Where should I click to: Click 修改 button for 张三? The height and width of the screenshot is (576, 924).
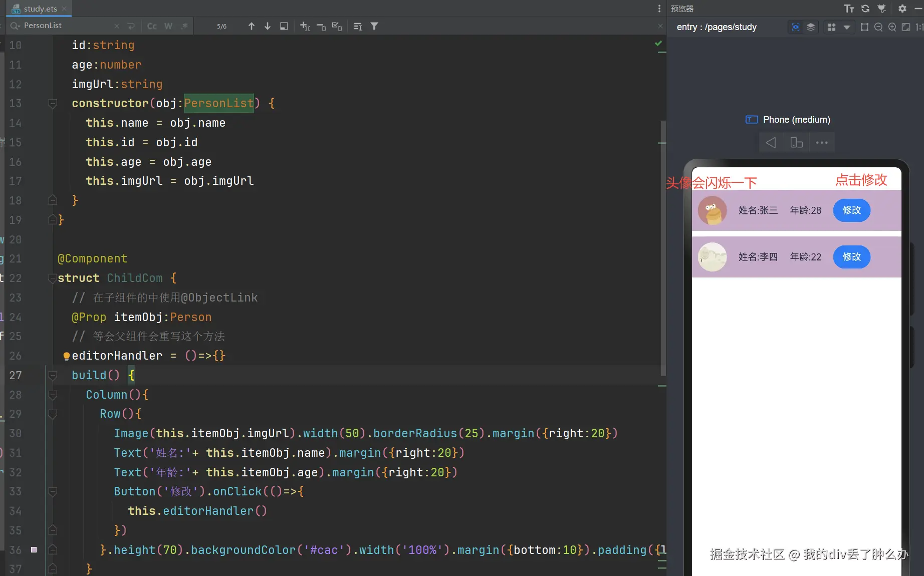coord(852,210)
